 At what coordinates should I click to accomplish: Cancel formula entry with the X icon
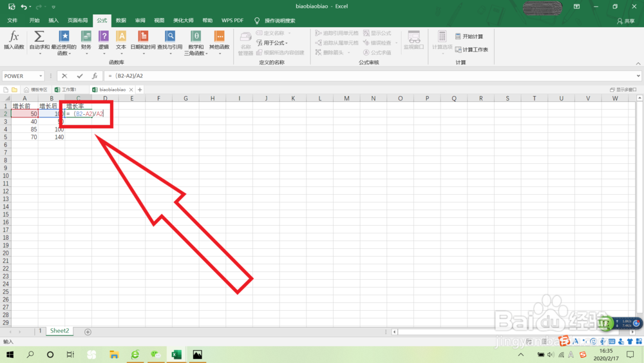tap(64, 75)
